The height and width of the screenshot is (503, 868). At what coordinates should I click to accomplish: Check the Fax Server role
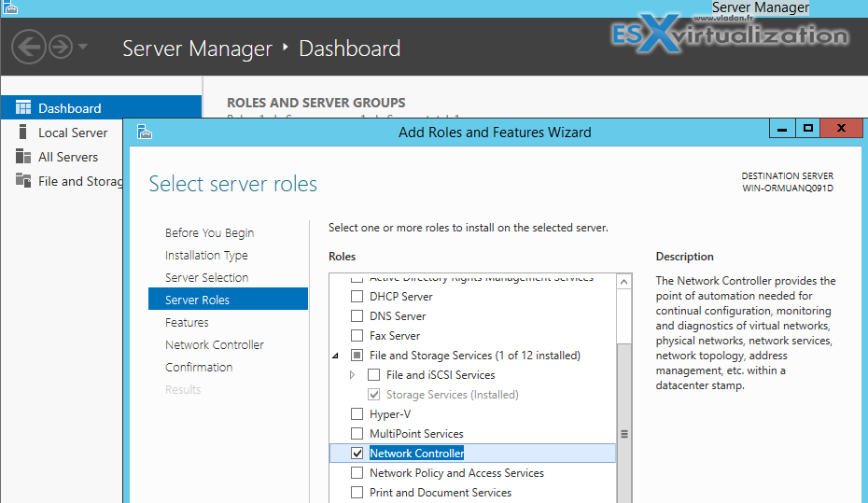click(x=357, y=335)
